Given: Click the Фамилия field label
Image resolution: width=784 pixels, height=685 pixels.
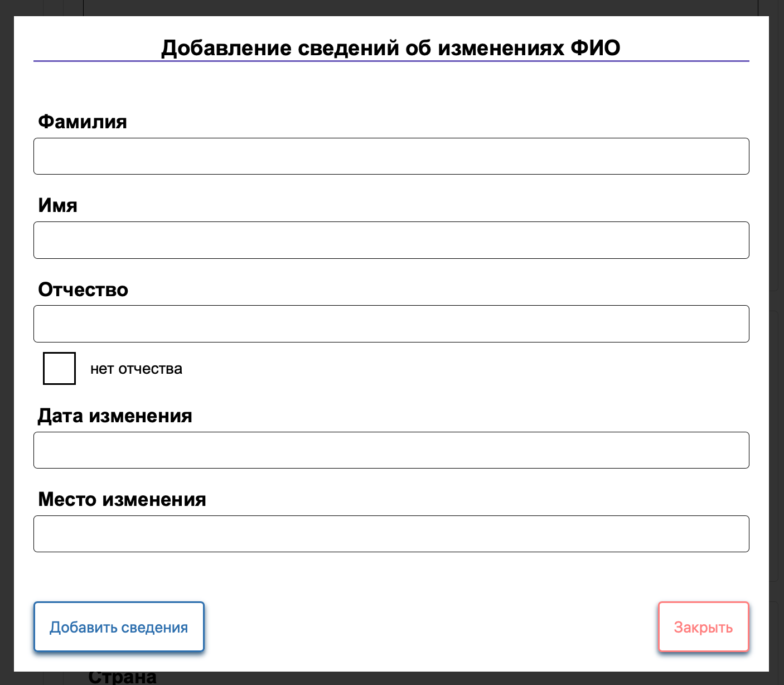Looking at the screenshot, I should [81, 122].
